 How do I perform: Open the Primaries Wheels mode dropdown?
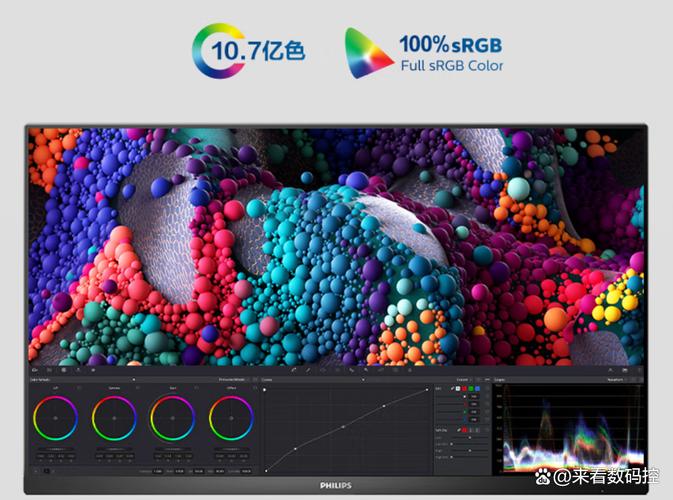[236, 380]
